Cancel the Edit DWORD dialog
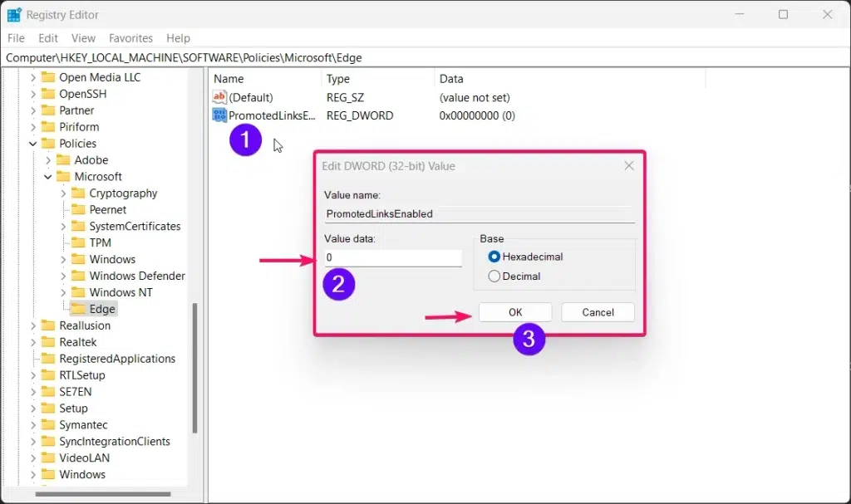The image size is (851, 504). coord(598,312)
